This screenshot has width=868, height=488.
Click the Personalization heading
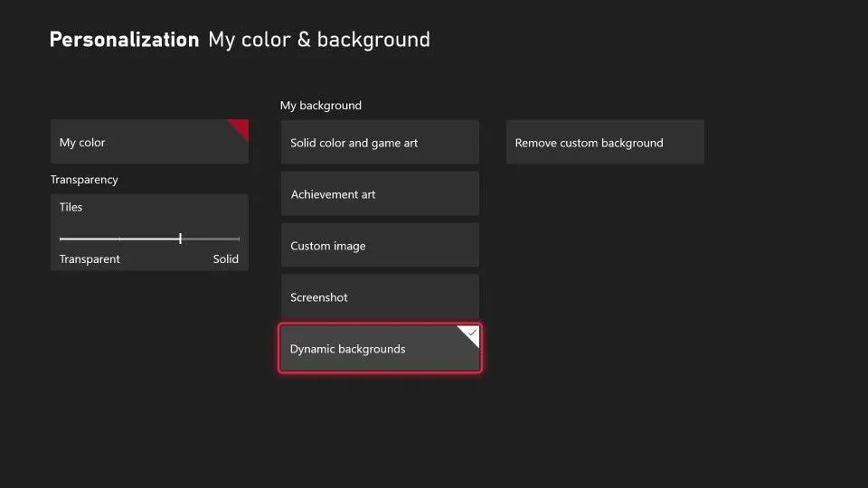point(124,40)
